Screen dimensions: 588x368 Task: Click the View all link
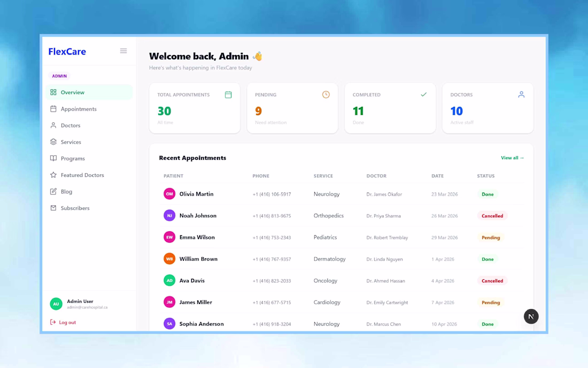[512, 158]
